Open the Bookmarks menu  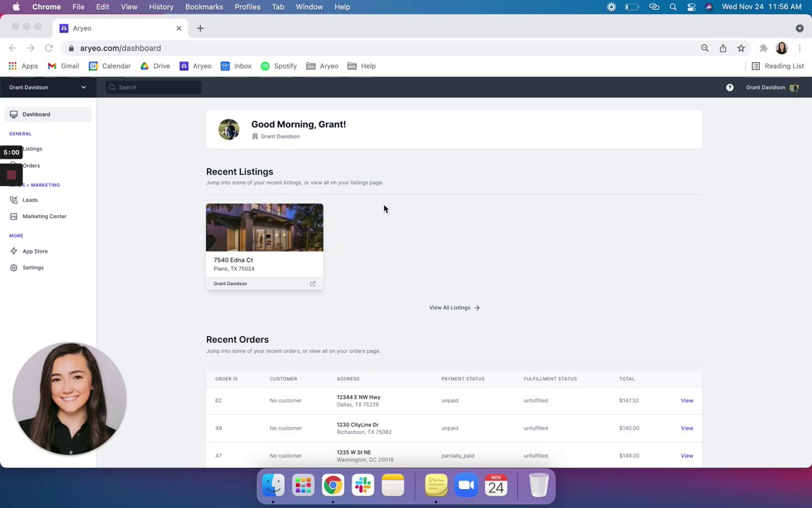click(204, 7)
